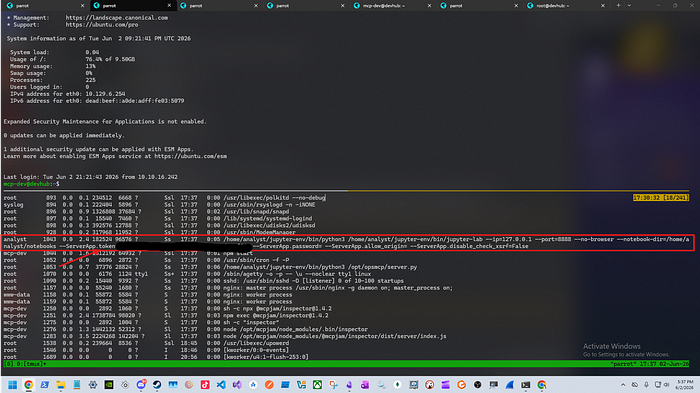Open Google Chrome beside the Start button
Image resolution: width=700 pixels, height=393 pixels.
(x=29, y=385)
